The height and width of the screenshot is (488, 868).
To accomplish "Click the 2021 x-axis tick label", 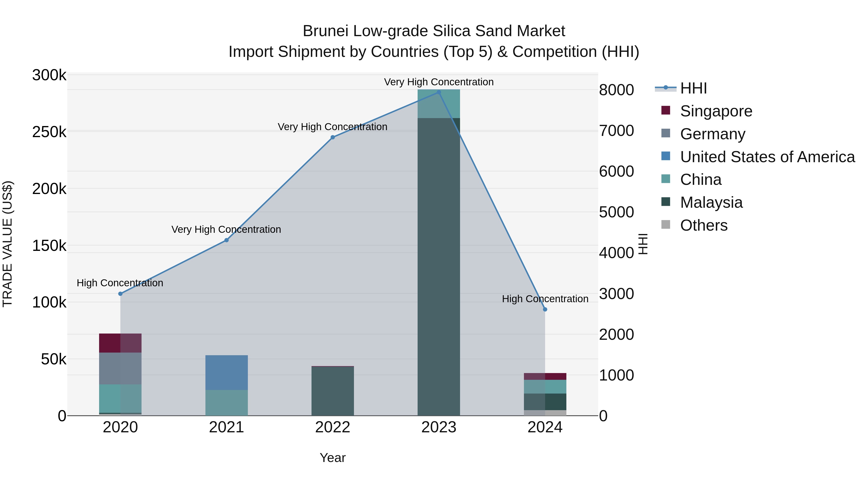I will click(x=226, y=427).
